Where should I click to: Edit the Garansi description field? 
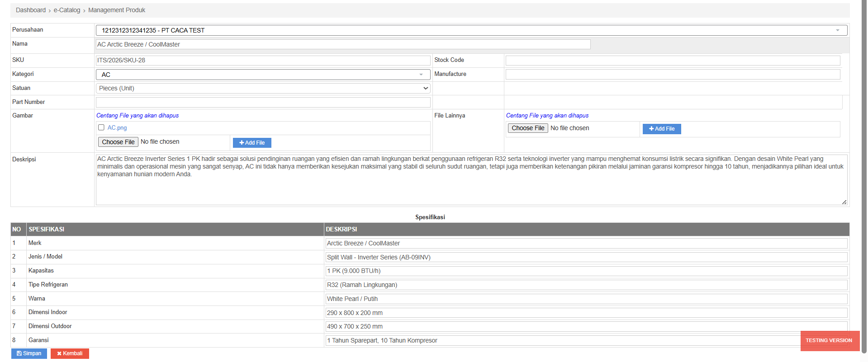(561, 340)
